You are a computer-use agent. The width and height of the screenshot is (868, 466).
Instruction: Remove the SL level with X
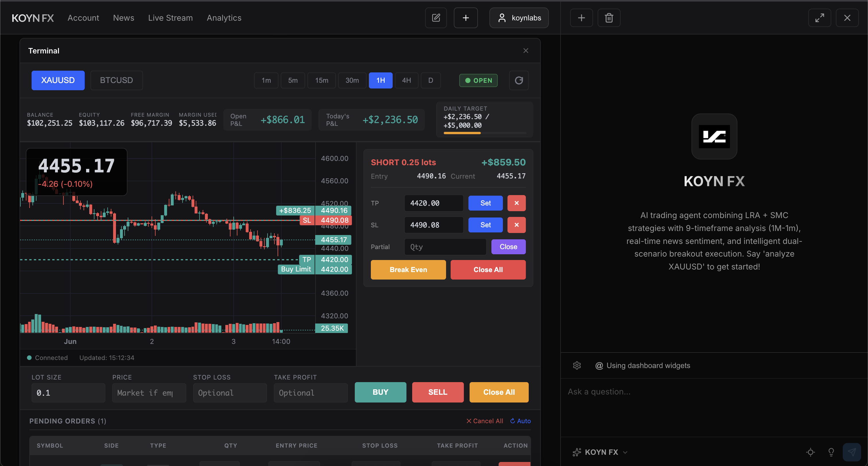tap(516, 225)
